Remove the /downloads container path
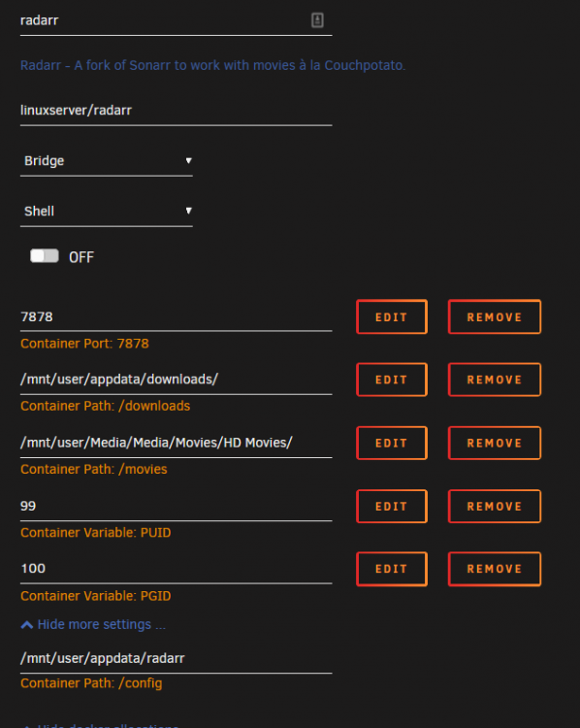Viewport: 580px width, 728px height. tap(495, 380)
